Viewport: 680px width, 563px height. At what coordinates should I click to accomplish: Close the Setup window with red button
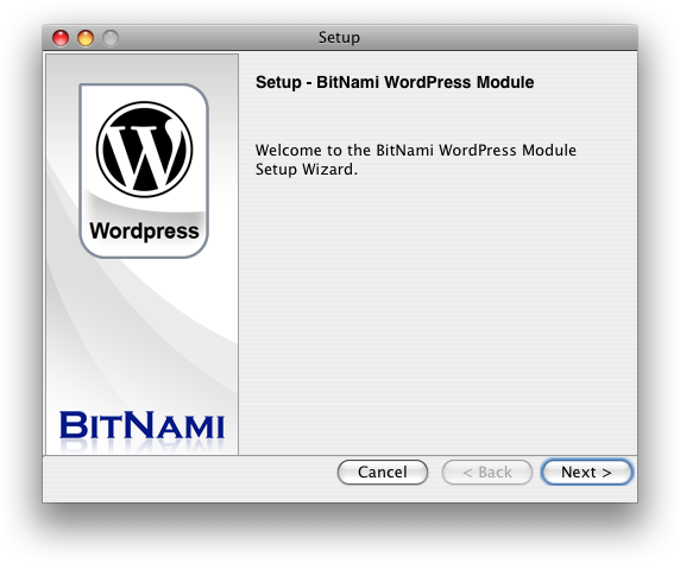[61, 38]
